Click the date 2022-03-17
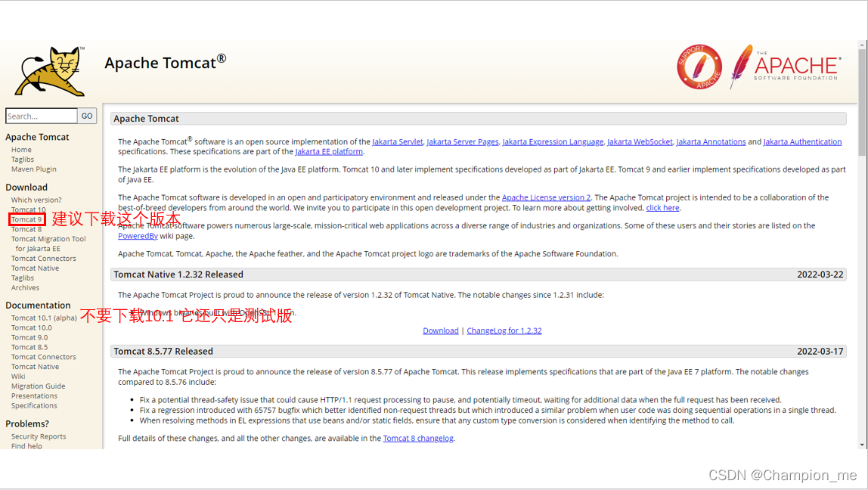The height and width of the screenshot is (490, 868). point(820,352)
